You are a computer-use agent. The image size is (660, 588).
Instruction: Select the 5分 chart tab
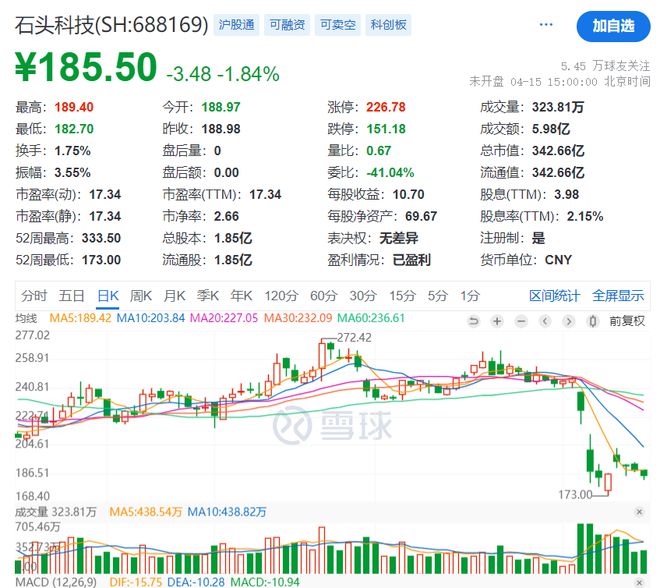click(438, 295)
